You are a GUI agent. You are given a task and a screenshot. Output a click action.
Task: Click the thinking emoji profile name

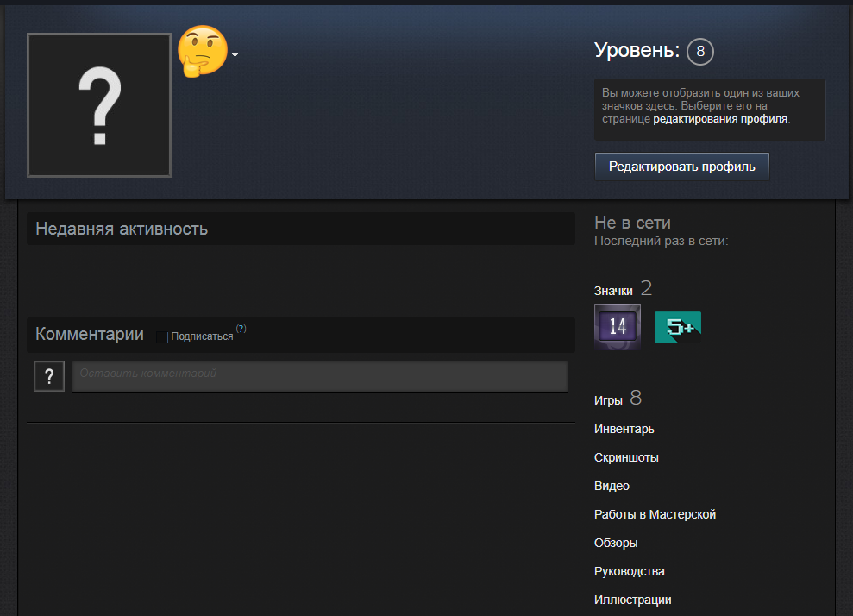click(x=202, y=51)
